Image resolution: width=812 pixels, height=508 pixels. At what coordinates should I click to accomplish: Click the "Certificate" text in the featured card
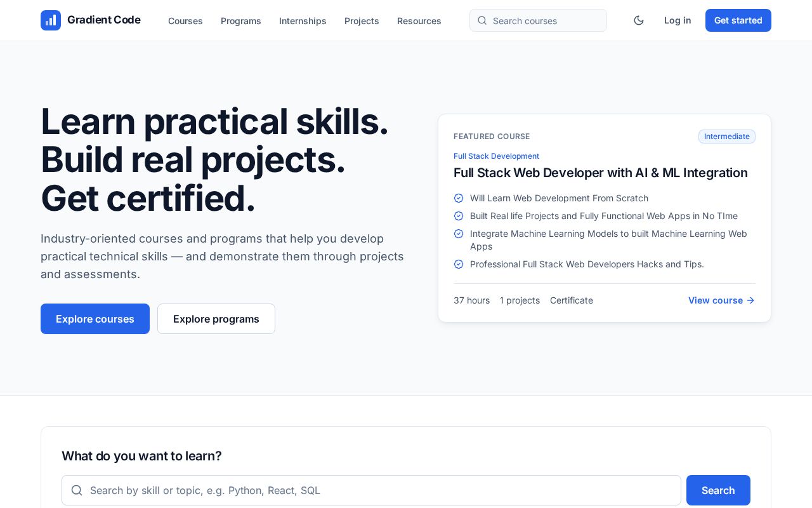pos(572,300)
